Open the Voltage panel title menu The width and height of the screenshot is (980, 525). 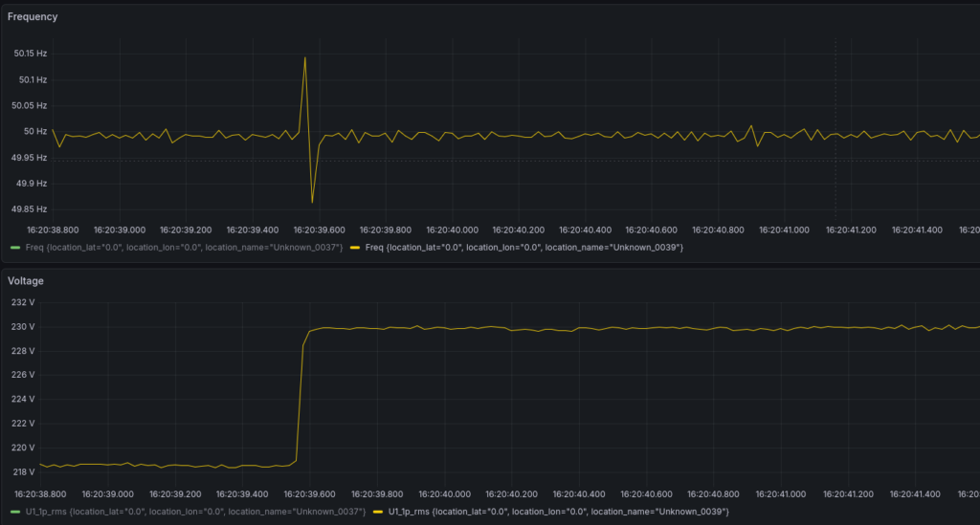tap(26, 281)
